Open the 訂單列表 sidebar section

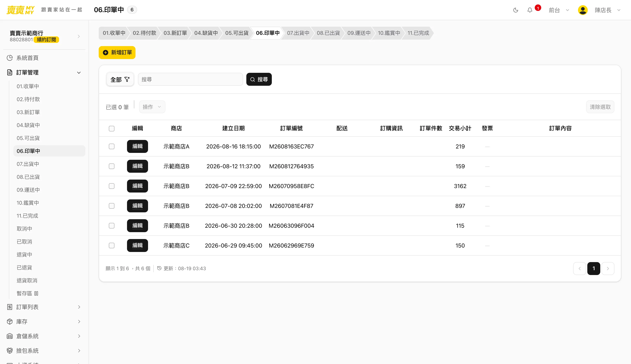click(44, 307)
